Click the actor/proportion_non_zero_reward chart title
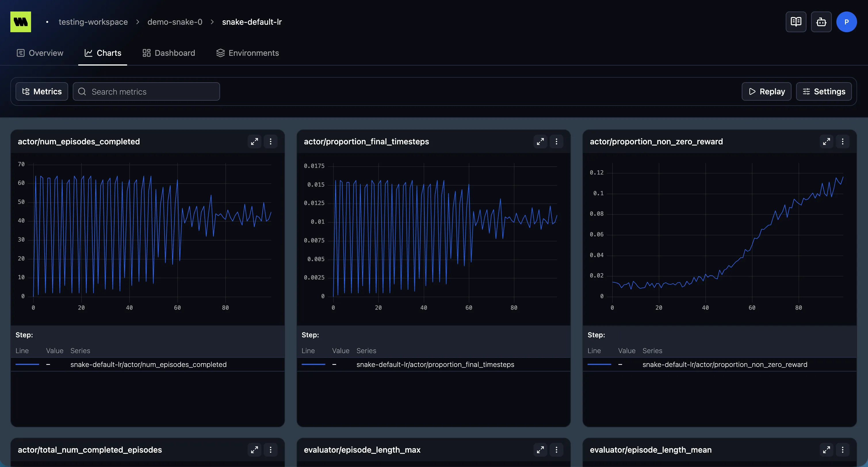This screenshot has width=868, height=467. (656, 141)
